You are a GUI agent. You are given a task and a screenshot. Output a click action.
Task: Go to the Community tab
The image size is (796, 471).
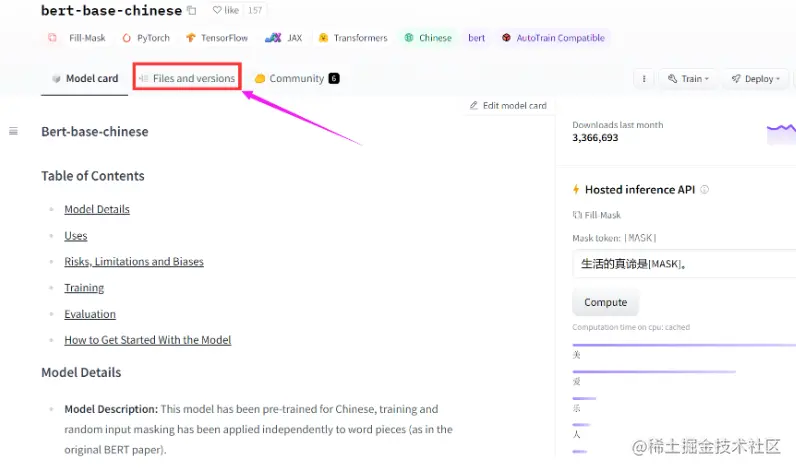click(296, 78)
